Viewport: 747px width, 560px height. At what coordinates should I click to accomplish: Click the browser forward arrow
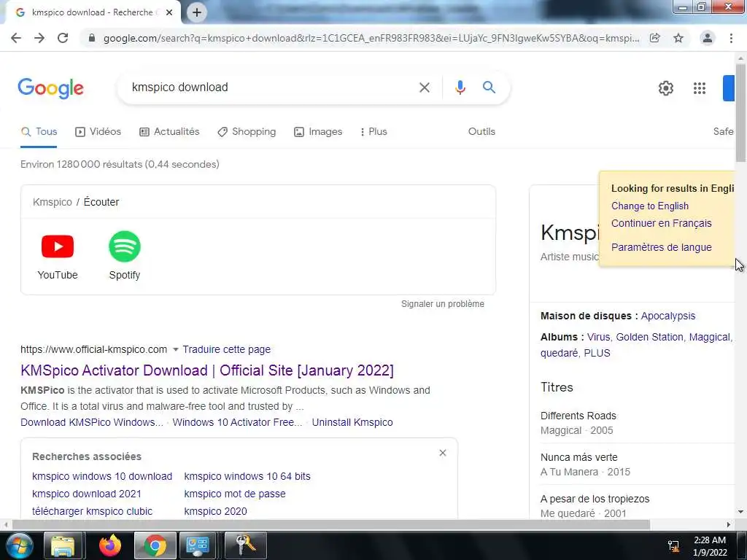[x=39, y=38]
